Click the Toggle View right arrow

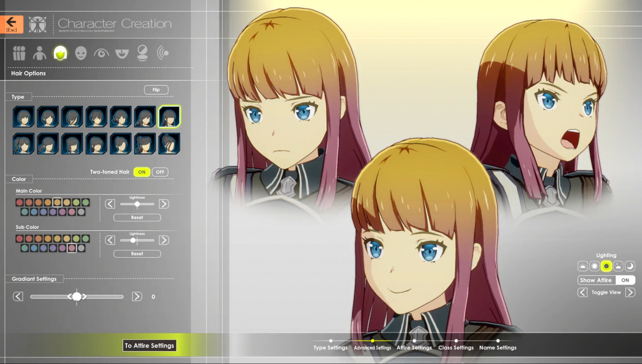(x=630, y=292)
